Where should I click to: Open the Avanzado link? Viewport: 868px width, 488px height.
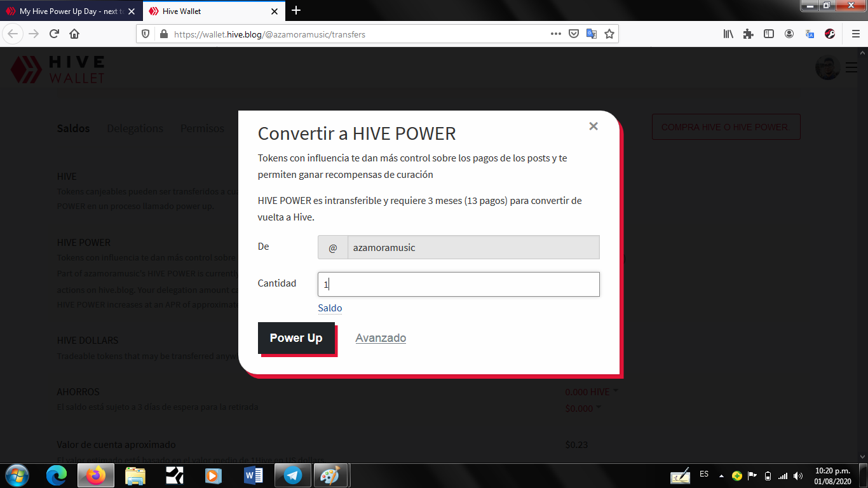381,338
